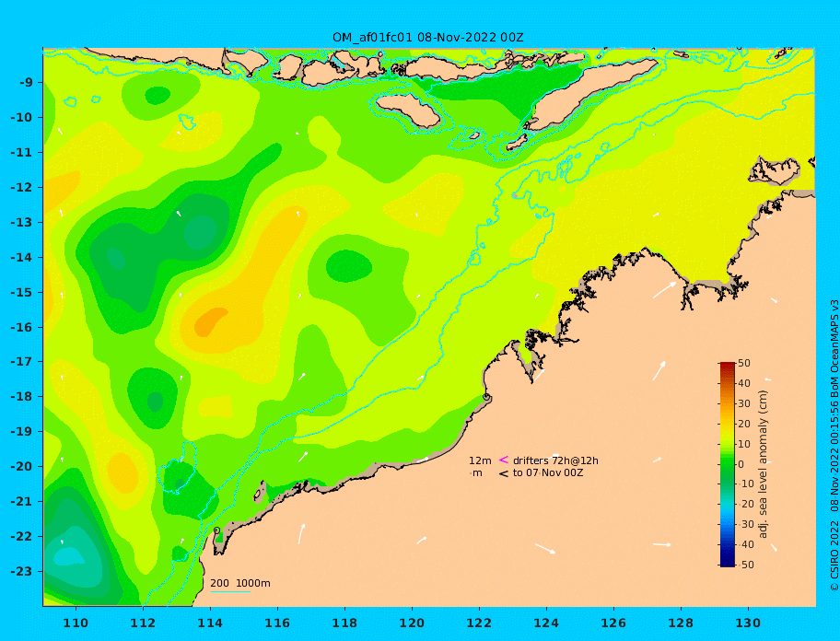Click longitude axis label '124'

[546, 624]
